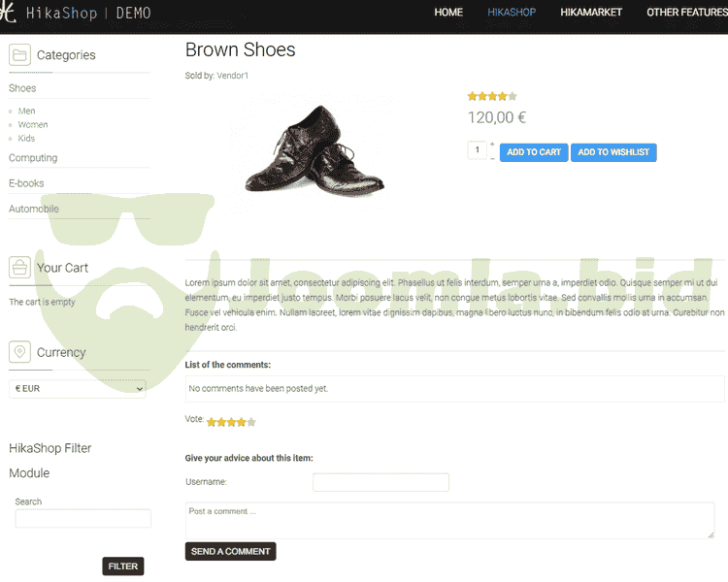728x582 pixels.
Task: Click the Your Cart bag icon
Action: [x=19, y=268]
